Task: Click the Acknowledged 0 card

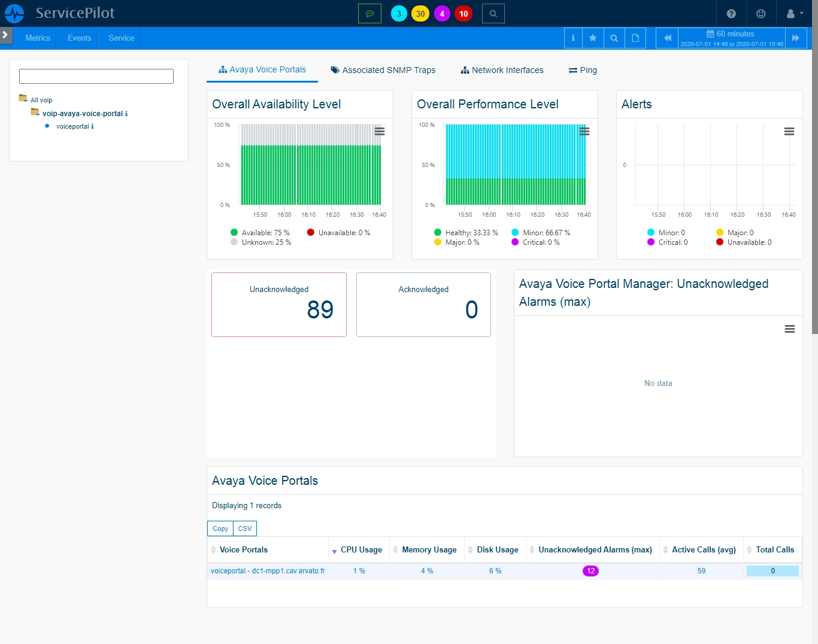Action: pos(423,305)
